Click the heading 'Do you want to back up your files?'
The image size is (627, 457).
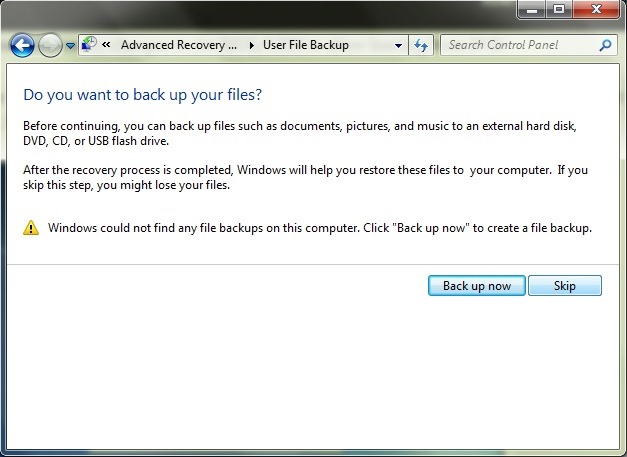[x=142, y=95]
